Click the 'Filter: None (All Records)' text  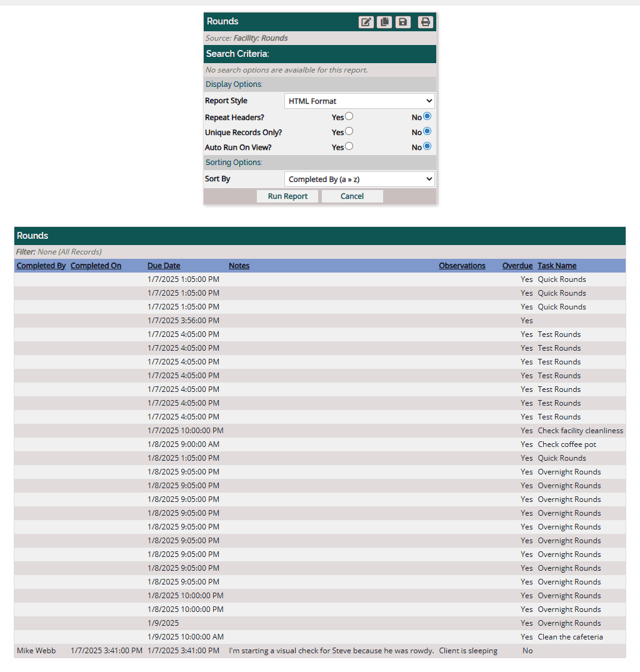click(59, 252)
